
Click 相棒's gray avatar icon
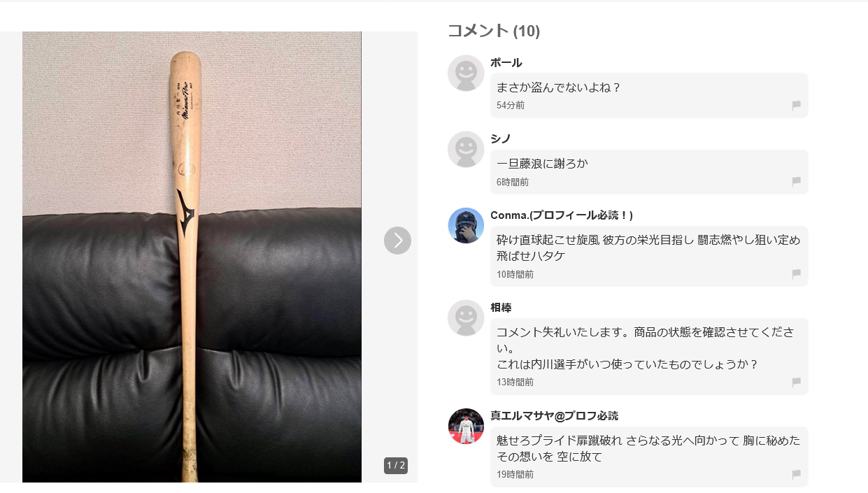click(x=466, y=318)
